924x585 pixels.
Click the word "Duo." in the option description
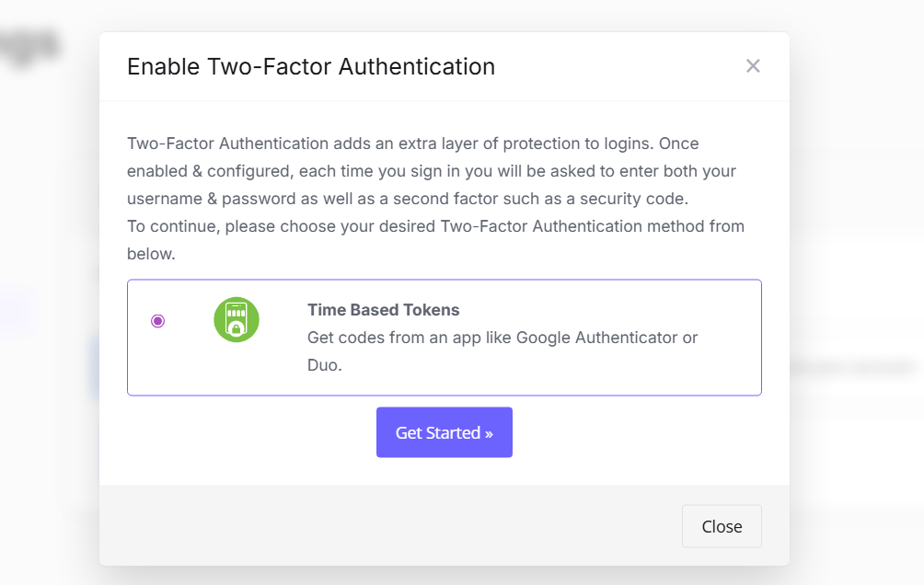325,365
